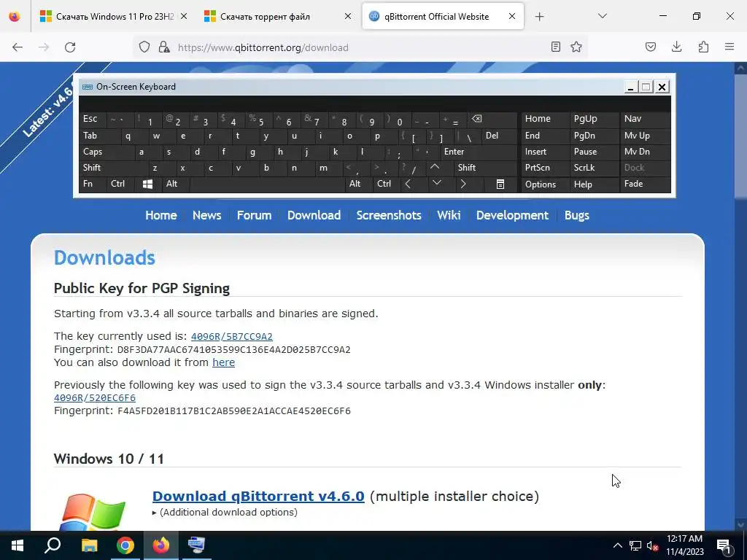This screenshot has height=560, width=747.
Task: Toggle Fn key on On-Screen Keyboard
Action: click(93, 184)
